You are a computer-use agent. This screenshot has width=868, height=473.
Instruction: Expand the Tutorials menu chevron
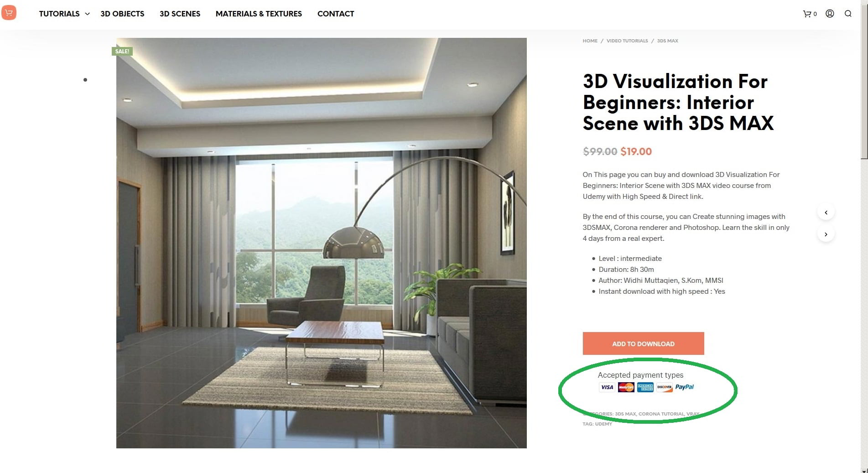[x=87, y=14]
